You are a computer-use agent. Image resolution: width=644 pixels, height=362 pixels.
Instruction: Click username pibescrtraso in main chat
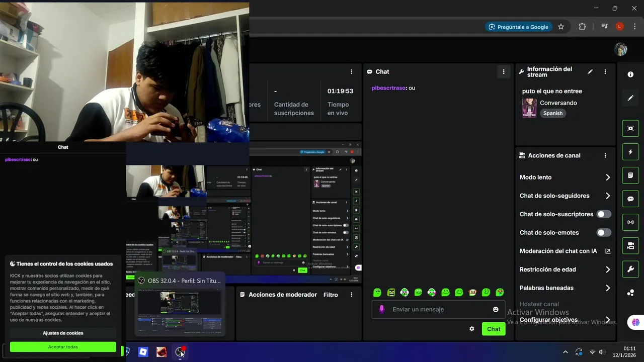click(388, 88)
